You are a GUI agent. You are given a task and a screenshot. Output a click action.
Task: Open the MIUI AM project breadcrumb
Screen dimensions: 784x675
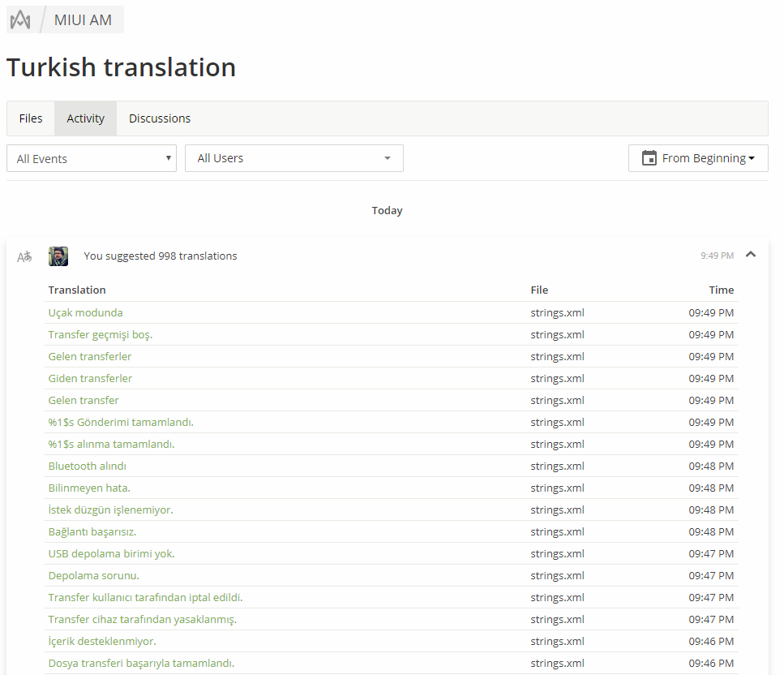click(x=83, y=20)
